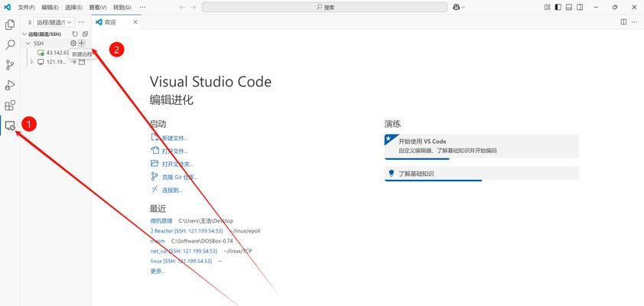Open sidebar views and more actions ellipsis
The height and width of the screenshot is (306, 644).
(x=81, y=22)
